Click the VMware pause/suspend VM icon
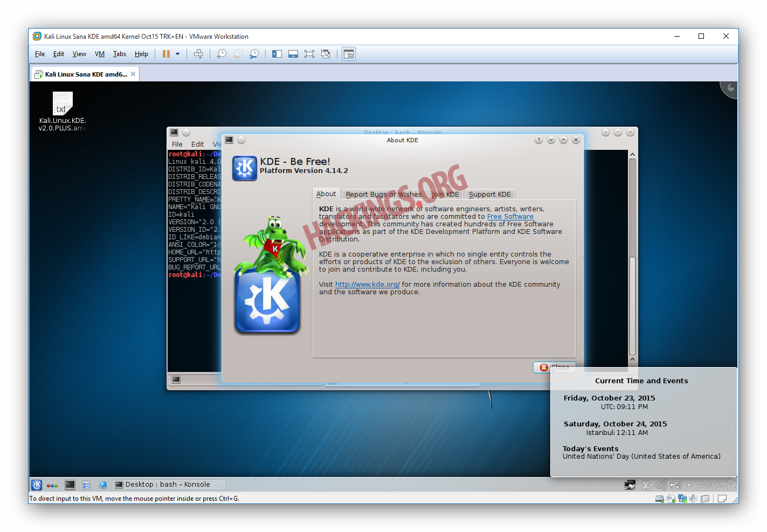 pos(167,54)
